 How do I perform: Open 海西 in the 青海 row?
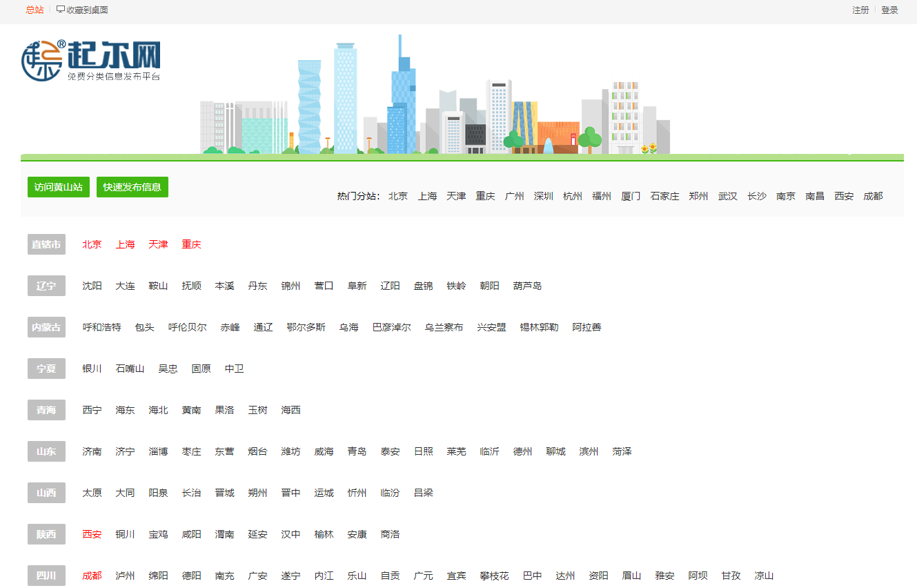pyautogui.click(x=290, y=410)
